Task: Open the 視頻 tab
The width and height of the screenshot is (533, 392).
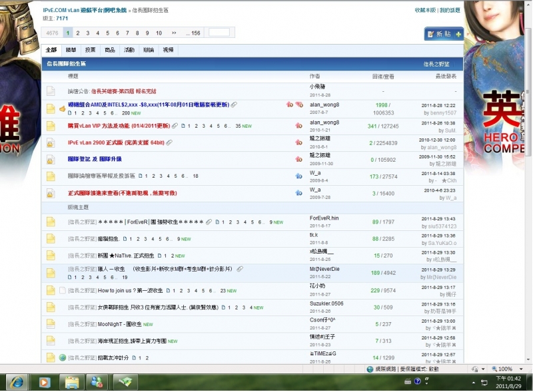Action: [x=168, y=50]
